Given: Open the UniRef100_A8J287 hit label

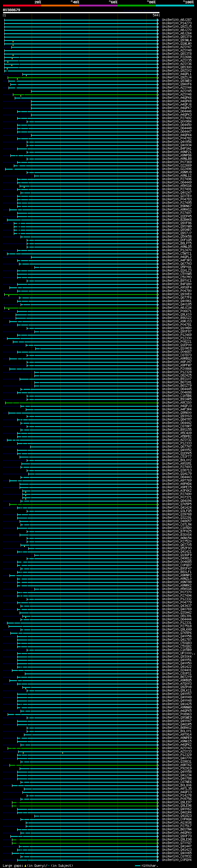Looking at the screenshot, I should pyautogui.click(x=177, y=20).
